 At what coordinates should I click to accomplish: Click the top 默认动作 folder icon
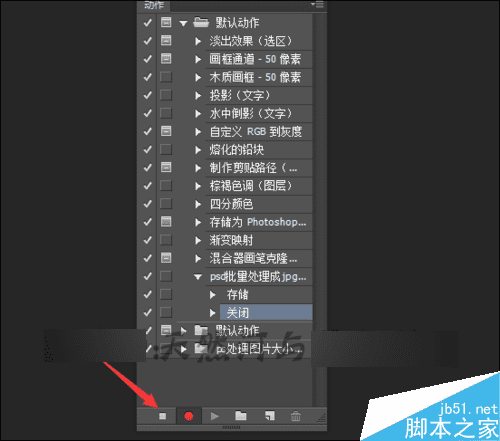pos(201,22)
